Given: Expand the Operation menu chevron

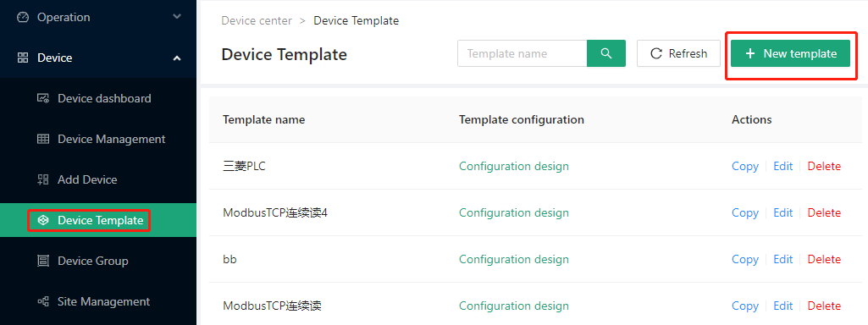Looking at the screenshot, I should pos(177,17).
